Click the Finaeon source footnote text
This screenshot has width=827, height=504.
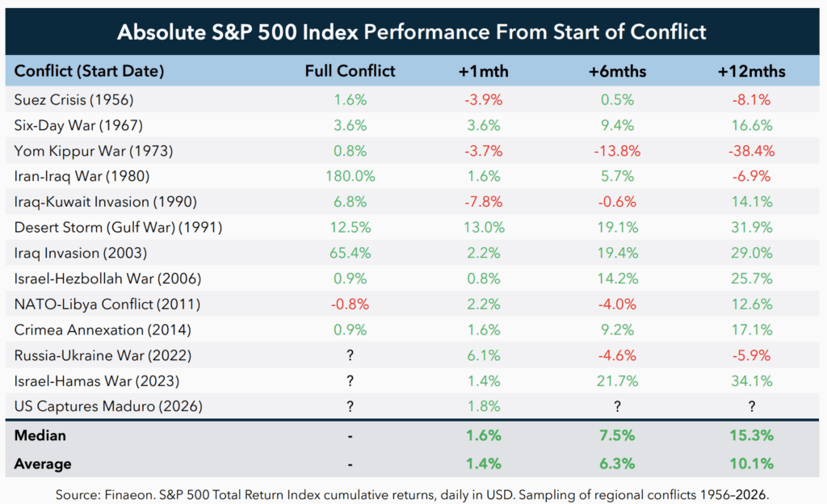pos(413,492)
